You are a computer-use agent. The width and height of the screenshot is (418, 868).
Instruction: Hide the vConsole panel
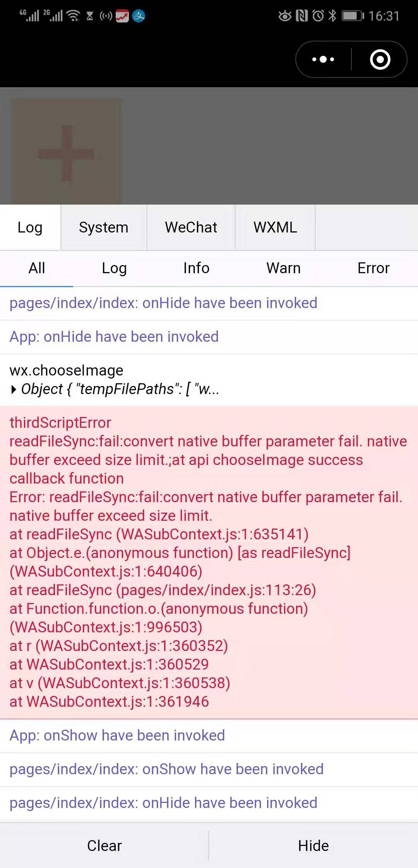[x=313, y=846]
